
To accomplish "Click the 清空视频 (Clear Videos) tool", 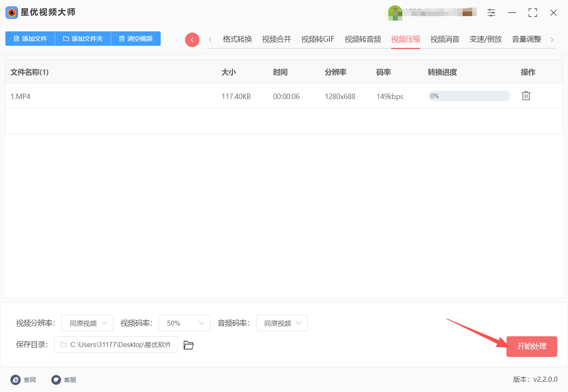I will click(x=135, y=38).
